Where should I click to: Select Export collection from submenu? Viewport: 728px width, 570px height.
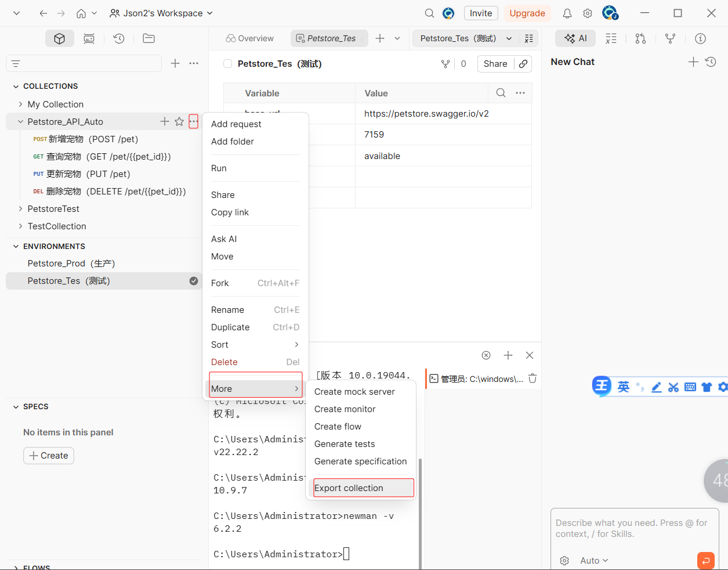point(364,488)
